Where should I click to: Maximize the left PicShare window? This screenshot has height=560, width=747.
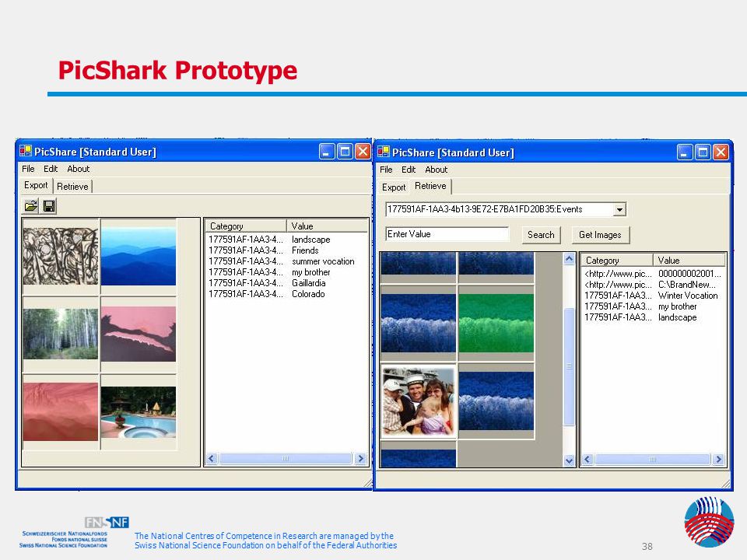(345, 152)
